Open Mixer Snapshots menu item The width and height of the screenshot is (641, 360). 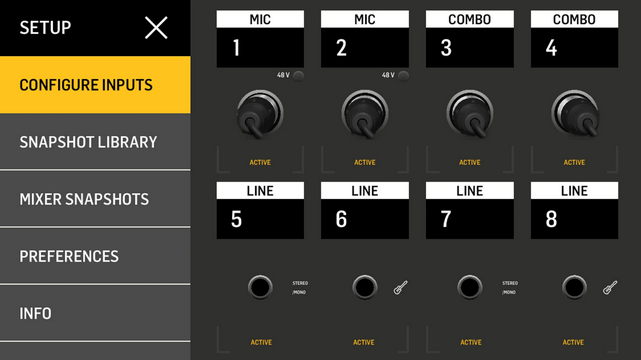pyautogui.click(x=95, y=199)
